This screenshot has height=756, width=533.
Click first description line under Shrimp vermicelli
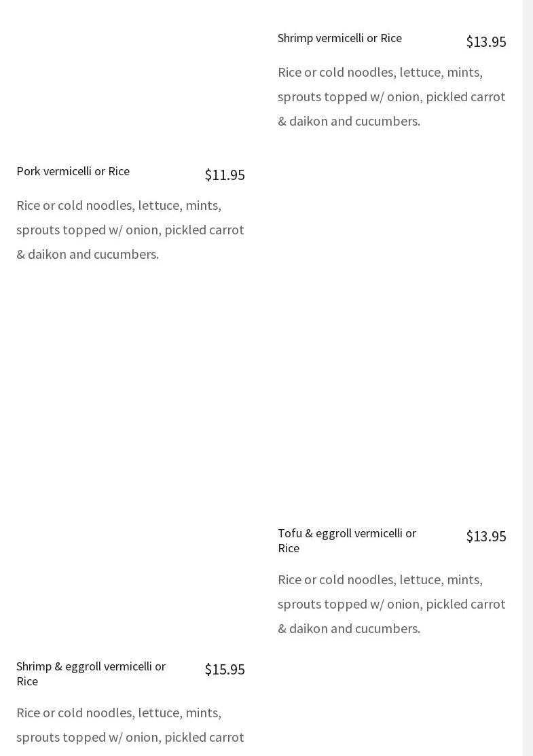tap(380, 72)
